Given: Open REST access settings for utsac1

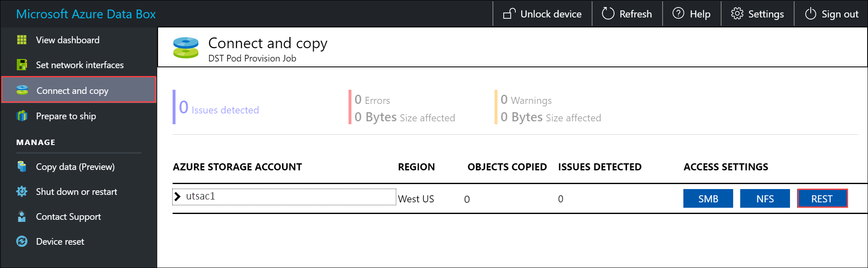Looking at the screenshot, I should coord(822,199).
